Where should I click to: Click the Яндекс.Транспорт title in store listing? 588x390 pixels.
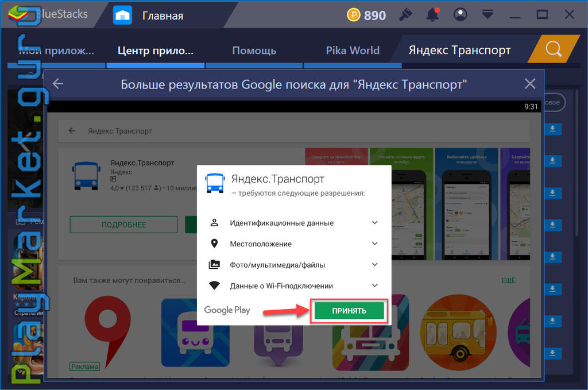pos(142,163)
